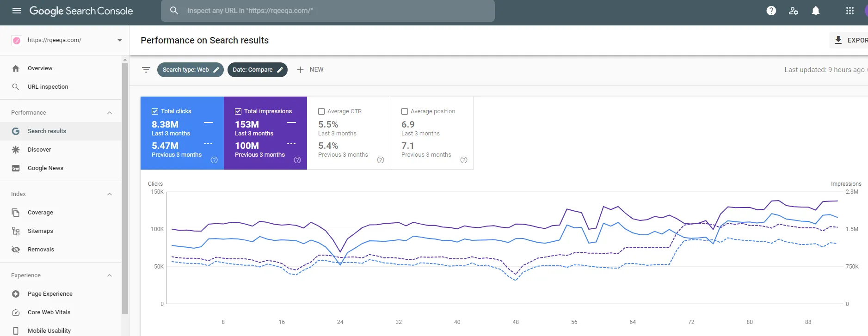The image size is (868, 336).
Task: Click Last updated: 9 hours ago text
Action: 825,70
